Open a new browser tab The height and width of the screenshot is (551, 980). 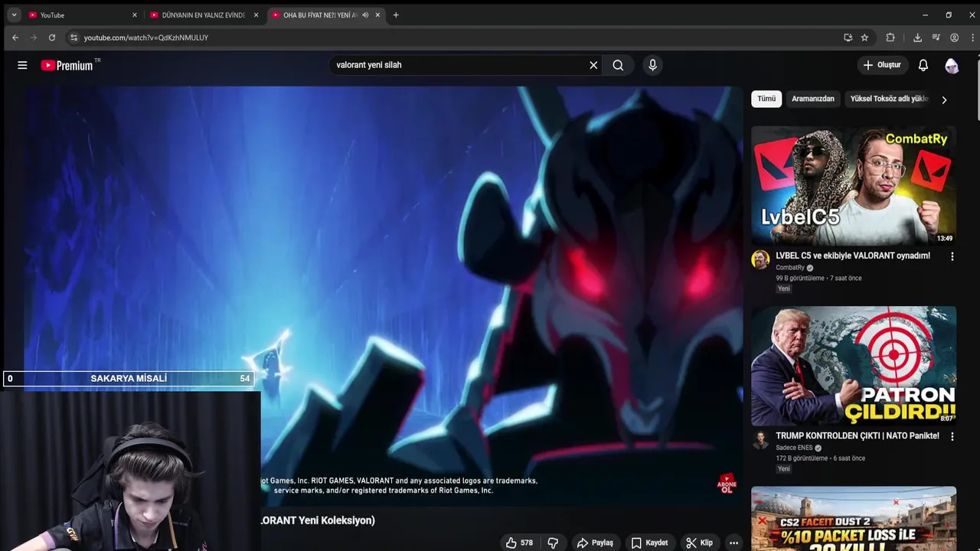click(x=396, y=15)
